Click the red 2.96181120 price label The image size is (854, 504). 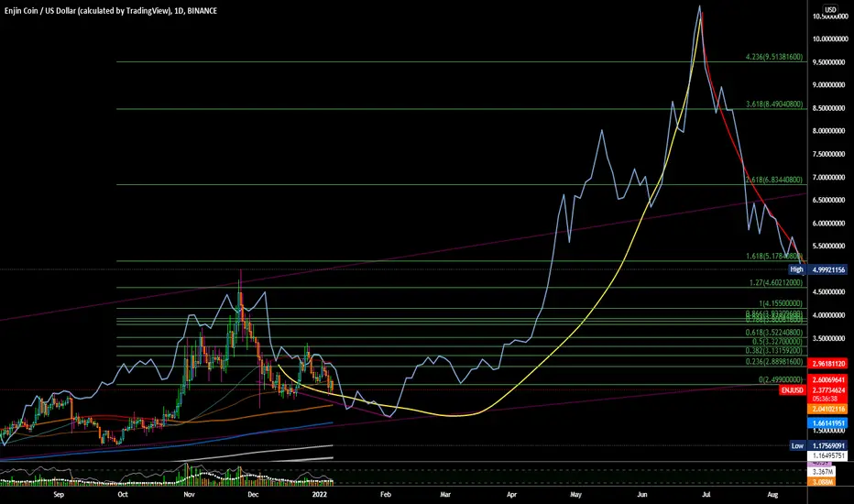click(x=828, y=364)
